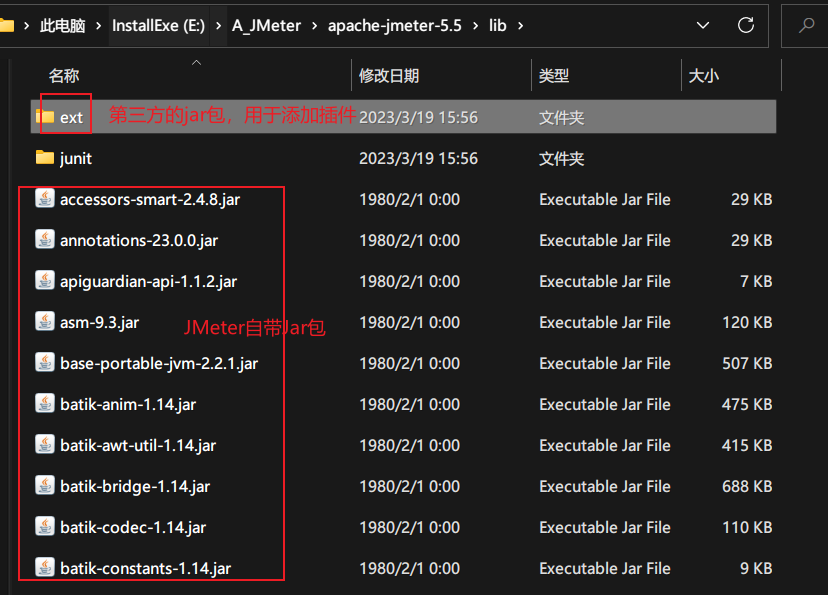
Task: Navigate to A_JMeter breadcrumb
Action: click(x=266, y=25)
